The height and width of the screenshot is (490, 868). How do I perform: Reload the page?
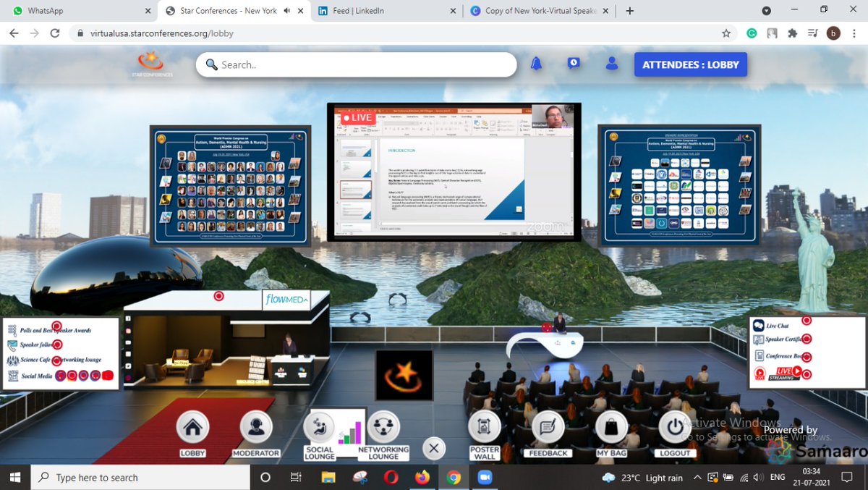click(54, 33)
